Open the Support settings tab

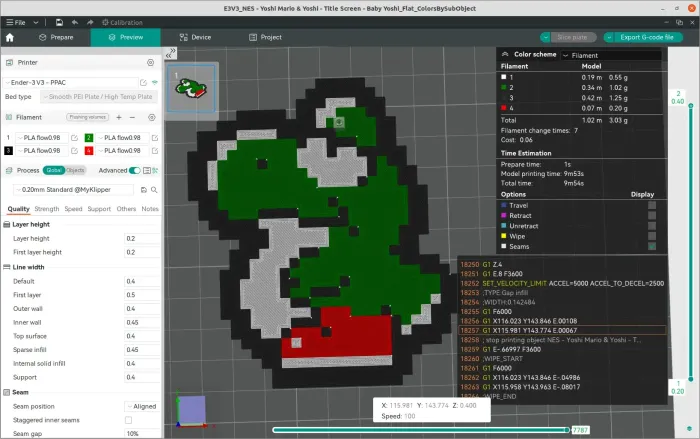tap(99, 209)
